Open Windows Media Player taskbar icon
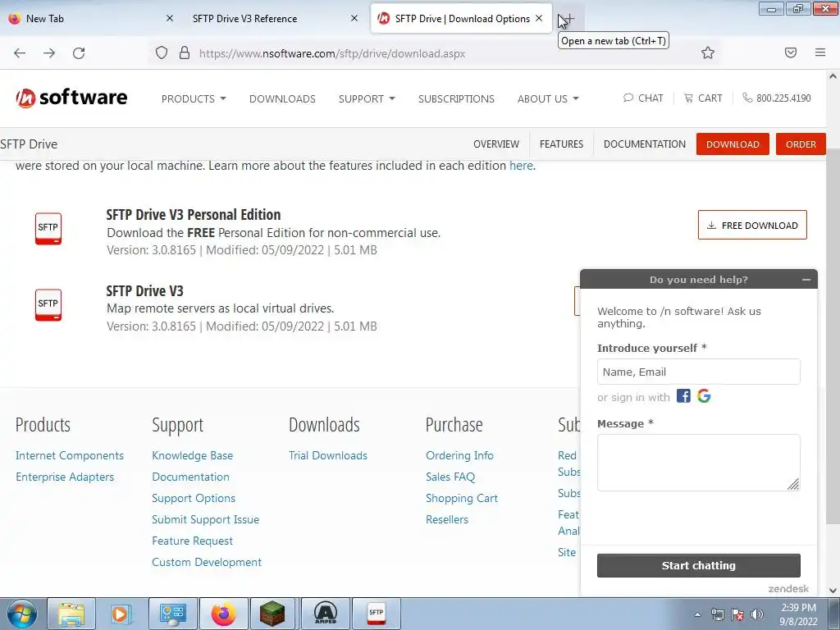 click(121, 614)
